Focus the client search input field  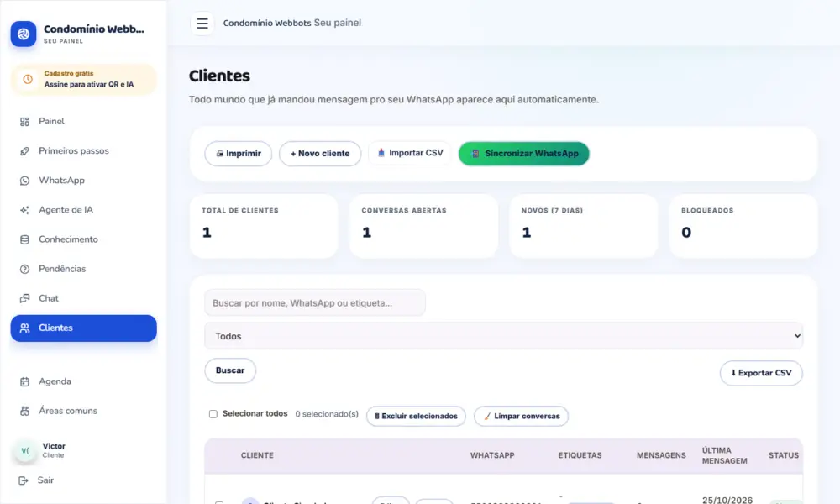click(x=315, y=303)
